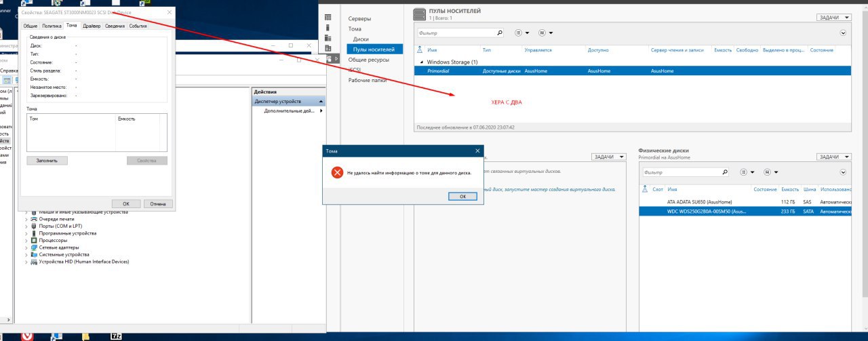Expand Очереди печати in Device Manager
Screen dimensions: 868x341
coord(26,219)
